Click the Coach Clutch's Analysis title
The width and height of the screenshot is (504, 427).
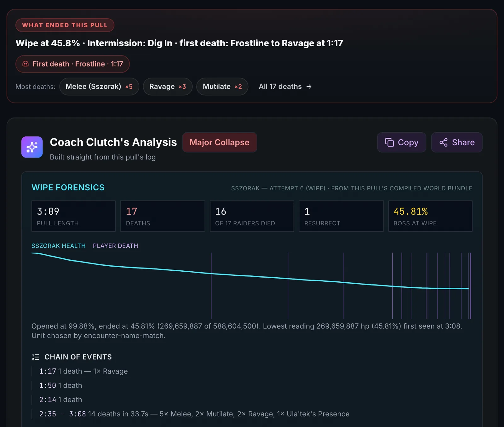pos(113,142)
